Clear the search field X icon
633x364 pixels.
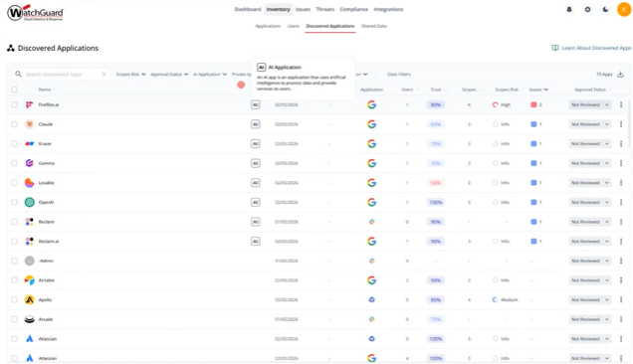tap(105, 75)
